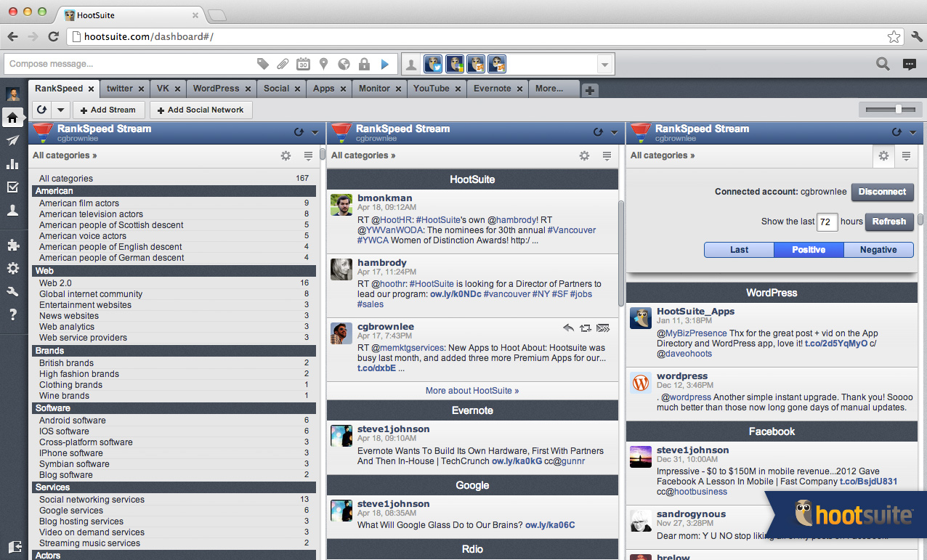The width and height of the screenshot is (927, 560).
Task: Add a new tab with plus button
Action: tap(590, 90)
